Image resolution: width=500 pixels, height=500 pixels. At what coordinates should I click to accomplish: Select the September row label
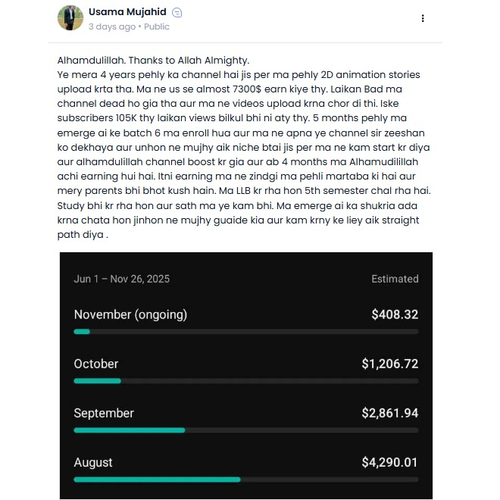[104, 413]
